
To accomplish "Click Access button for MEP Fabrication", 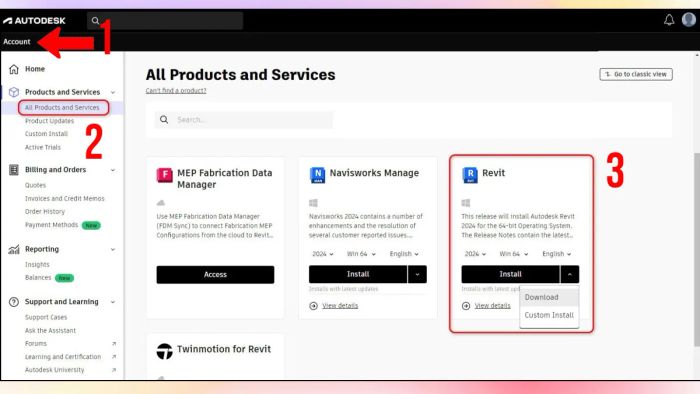I will [x=215, y=275].
